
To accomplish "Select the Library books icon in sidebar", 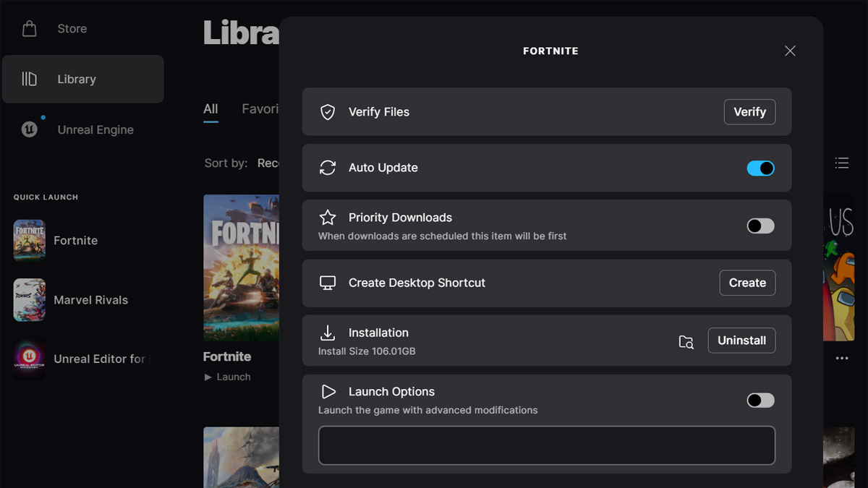I will point(30,79).
